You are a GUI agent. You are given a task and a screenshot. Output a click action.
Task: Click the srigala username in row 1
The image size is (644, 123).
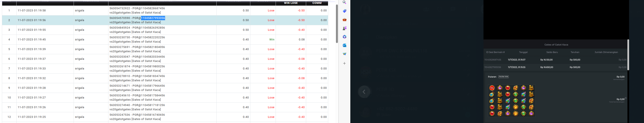pyautogui.click(x=79, y=11)
